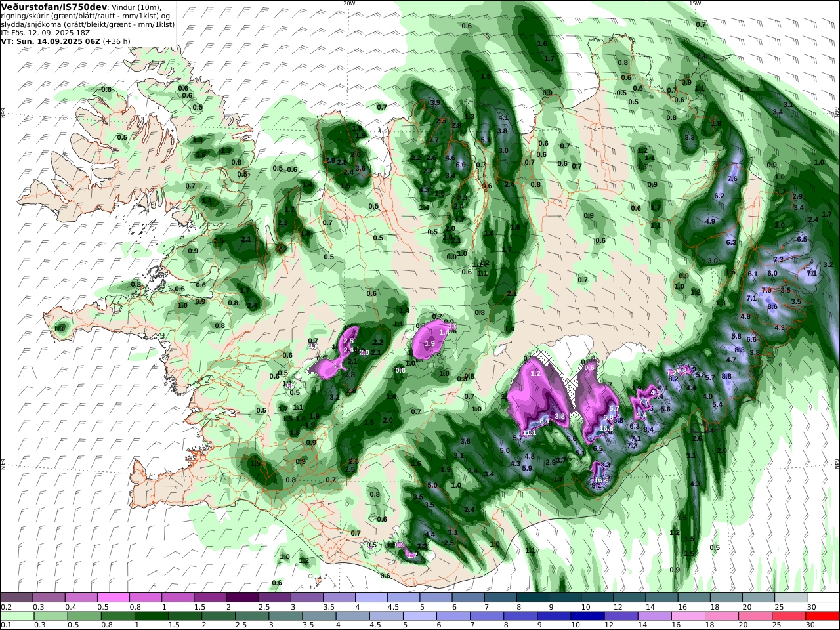Click the '11.1' precipitation value on the map
This screenshot has width=840, height=630.
pos(530,433)
